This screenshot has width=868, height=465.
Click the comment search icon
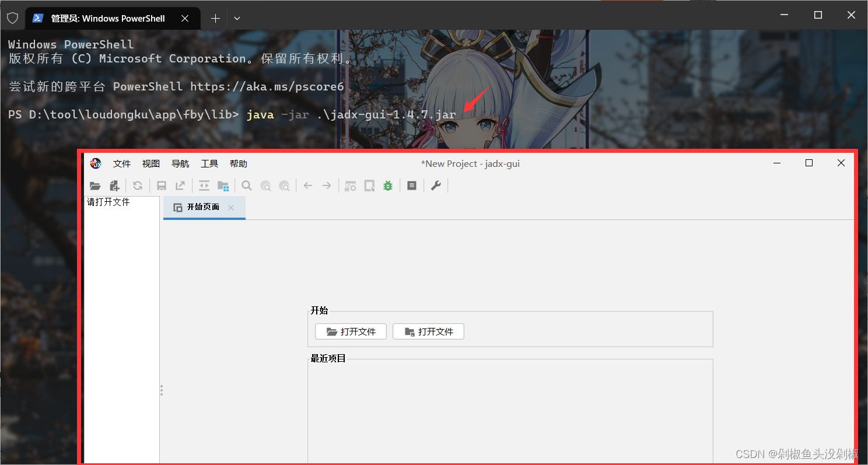point(284,186)
